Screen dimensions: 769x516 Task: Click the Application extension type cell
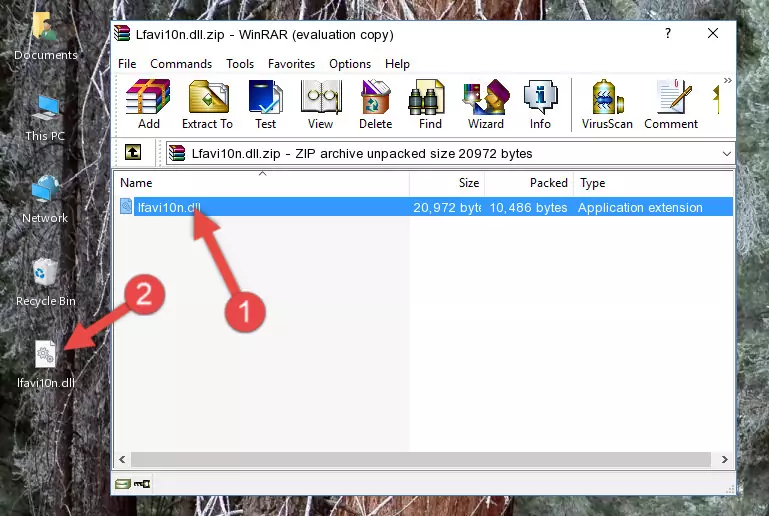pyautogui.click(x=640, y=207)
